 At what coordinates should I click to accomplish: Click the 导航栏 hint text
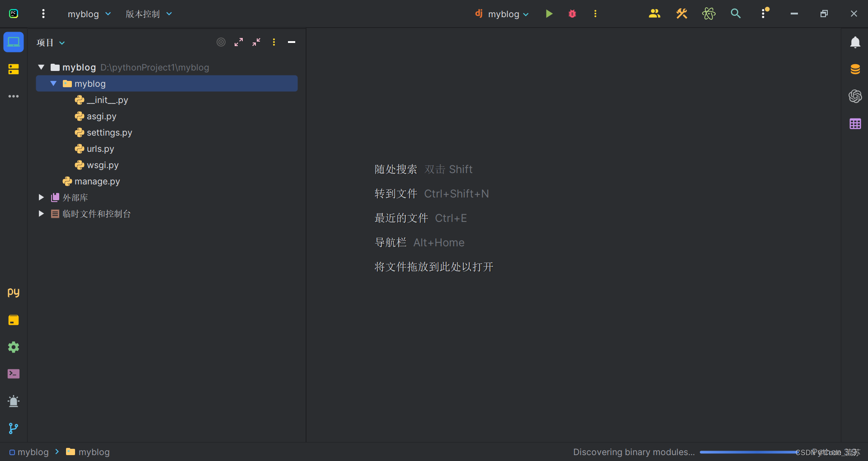(x=390, y=243)
